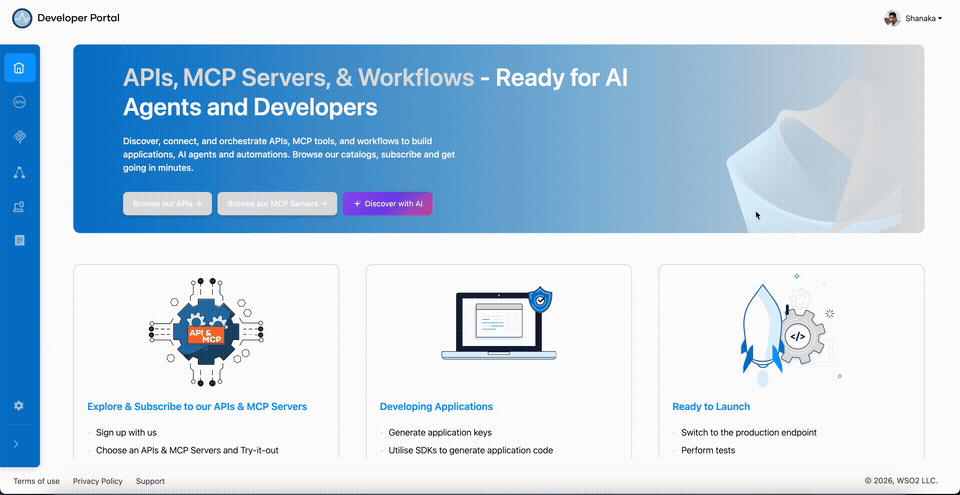Click the secured laptop illustration
This screenshot has width=960, height=495.
point(498,324)
